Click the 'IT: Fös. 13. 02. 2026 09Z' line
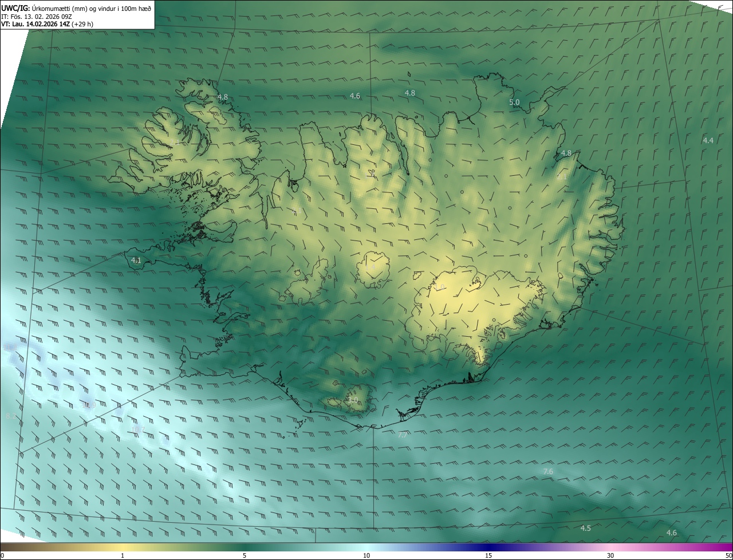733x560 pixels. tap(36, 17)
